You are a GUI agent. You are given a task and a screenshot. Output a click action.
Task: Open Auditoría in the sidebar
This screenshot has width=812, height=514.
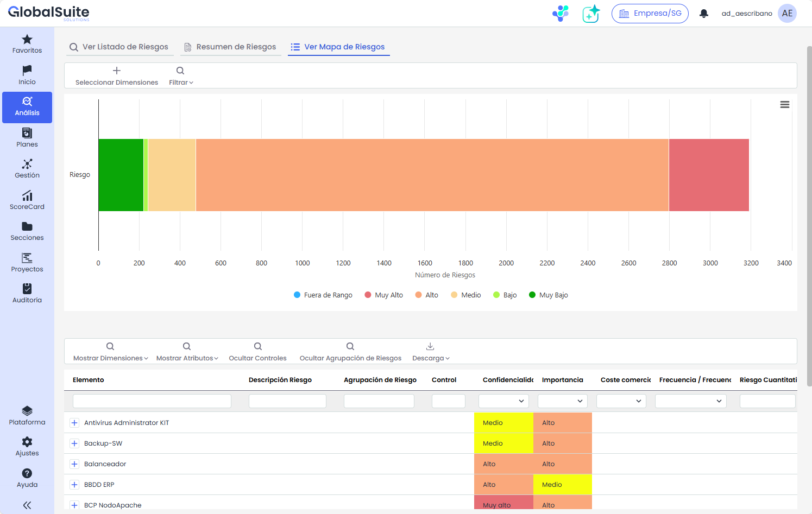point(27,294)
